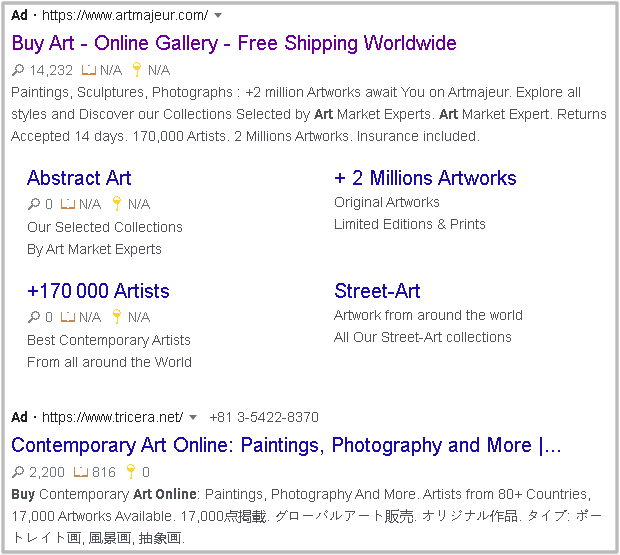The width and height of the screenshot is (620, 555).
Task: Click the search volume value 14,232
Action: [x=51, y=70]
